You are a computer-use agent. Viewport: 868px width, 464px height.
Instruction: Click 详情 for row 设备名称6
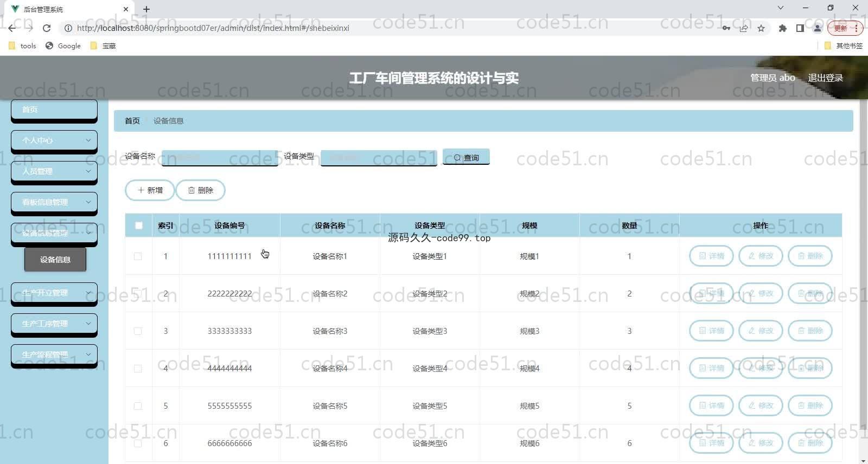711,443
